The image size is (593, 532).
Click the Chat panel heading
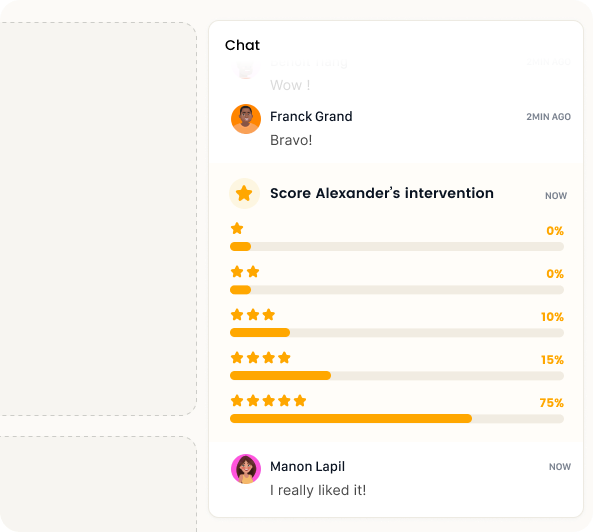coord(242,45)
